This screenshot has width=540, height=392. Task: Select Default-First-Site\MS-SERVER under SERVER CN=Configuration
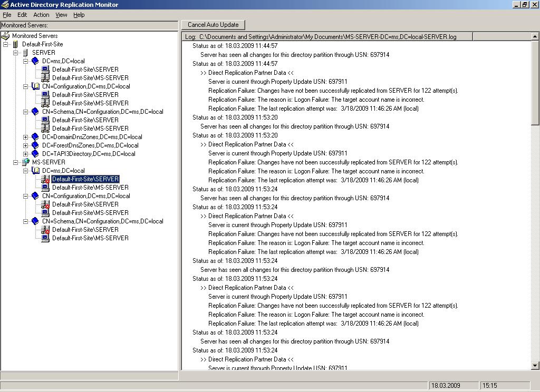pos(90,103)
